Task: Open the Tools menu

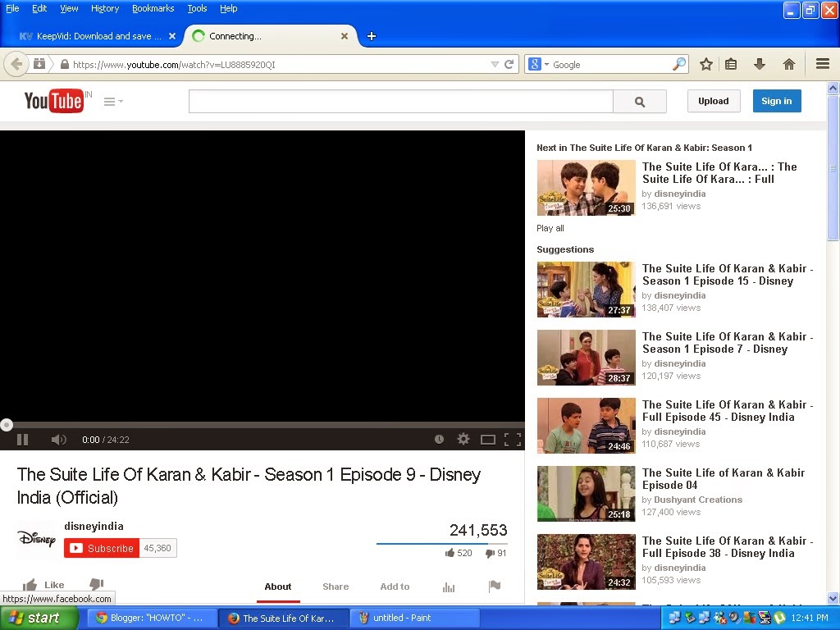Action: click(x=197, y=8)
